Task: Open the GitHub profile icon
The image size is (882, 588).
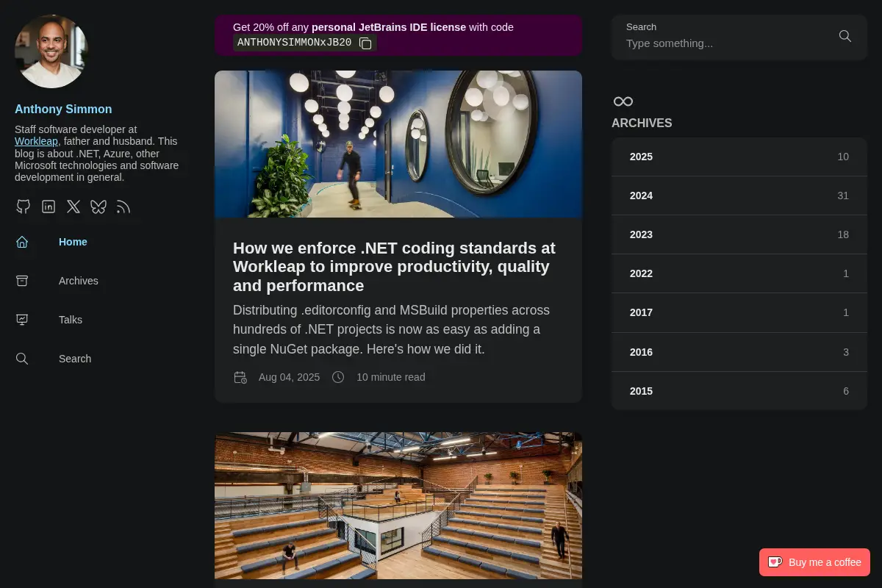Action: coord(24,207)
